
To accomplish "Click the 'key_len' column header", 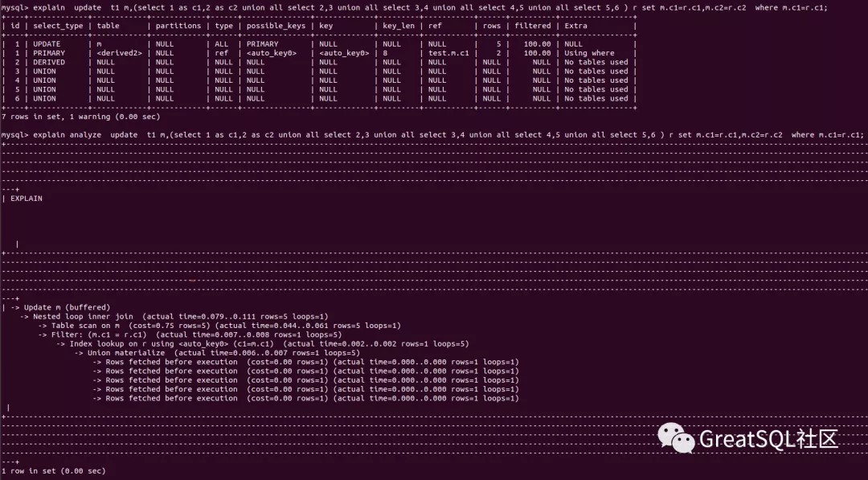I will 399,26.
